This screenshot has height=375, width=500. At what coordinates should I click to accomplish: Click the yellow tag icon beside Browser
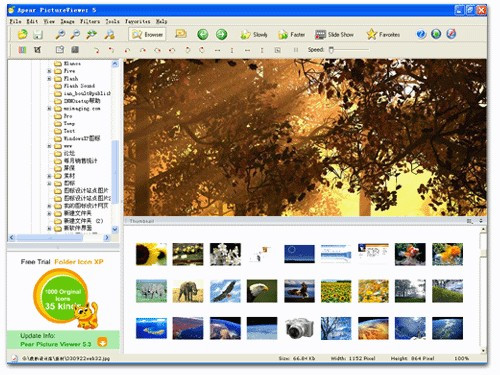[181, 34]
